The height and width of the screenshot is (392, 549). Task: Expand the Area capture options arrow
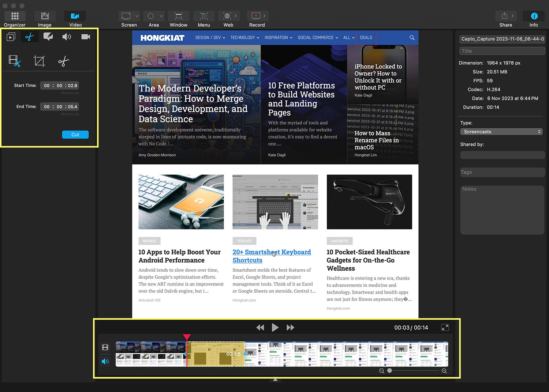[161, 16]
